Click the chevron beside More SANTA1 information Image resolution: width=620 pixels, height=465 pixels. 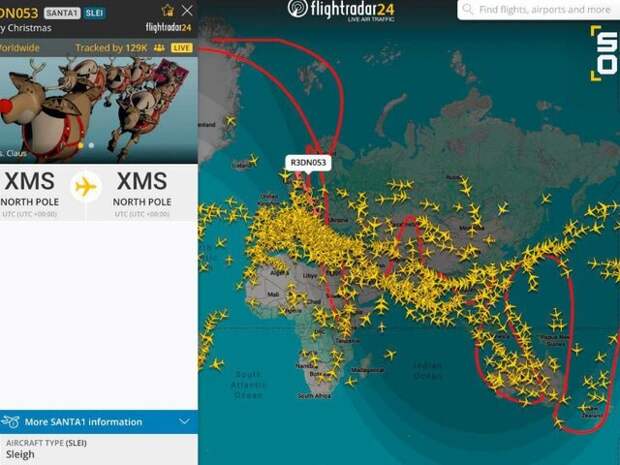[184, 422]
